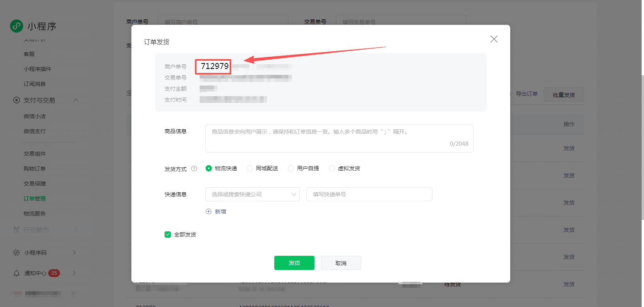Click the 35 notification badge
The image size is (644, 307).
54,273
